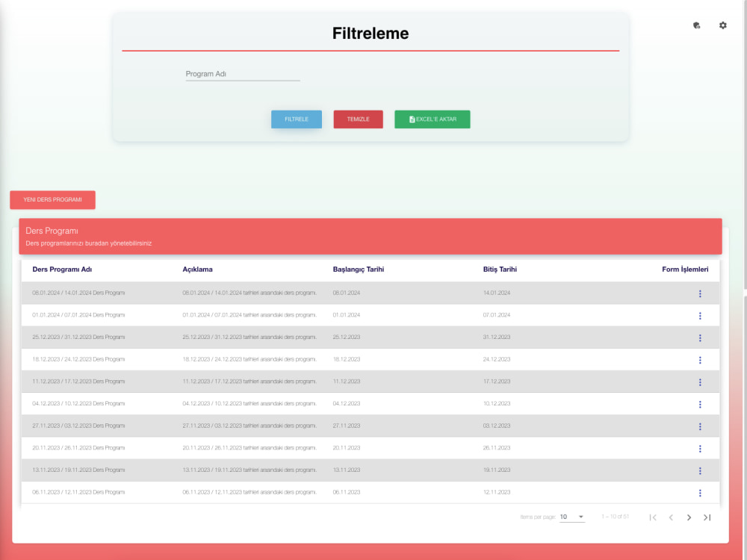This screenshot has width=747, height=560.
Task: Create a new schedule with YENİ DERS PROGRAMI
Action: [52, 199]
